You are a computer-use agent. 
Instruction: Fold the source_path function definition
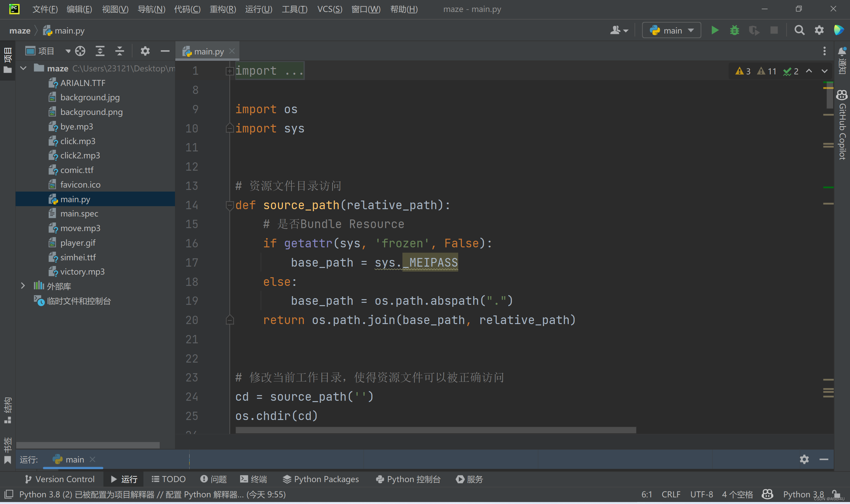(229, 205)
